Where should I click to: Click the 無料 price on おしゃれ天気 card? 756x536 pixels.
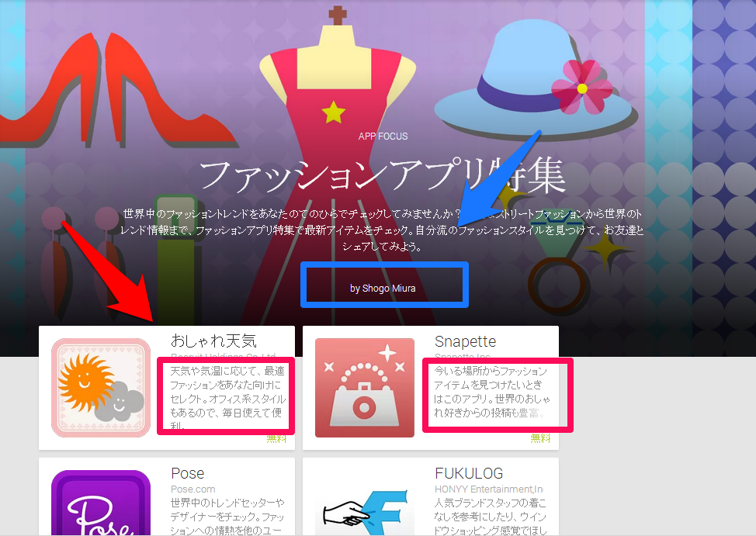(277, 438)
